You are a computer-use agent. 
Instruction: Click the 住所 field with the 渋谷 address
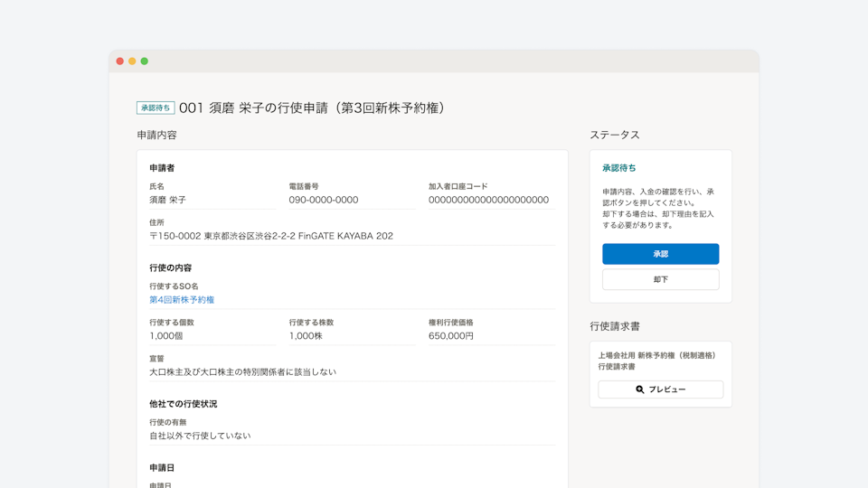pyautogui.click(x=271, y=236)
